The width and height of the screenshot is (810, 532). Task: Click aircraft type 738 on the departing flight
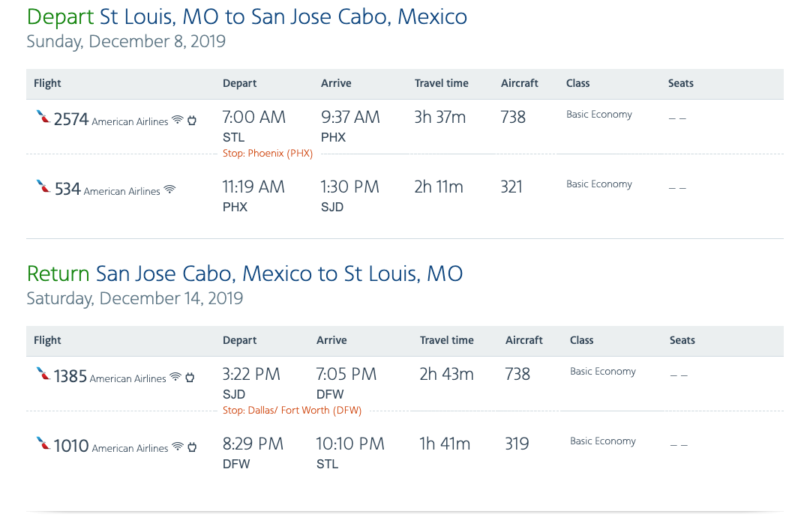click(x=513, y=117)
